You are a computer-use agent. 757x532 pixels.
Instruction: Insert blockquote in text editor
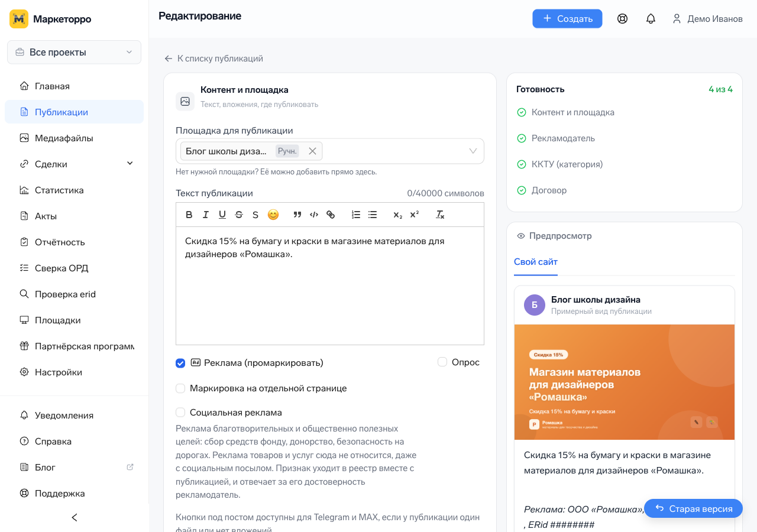[x=297, y=215]
